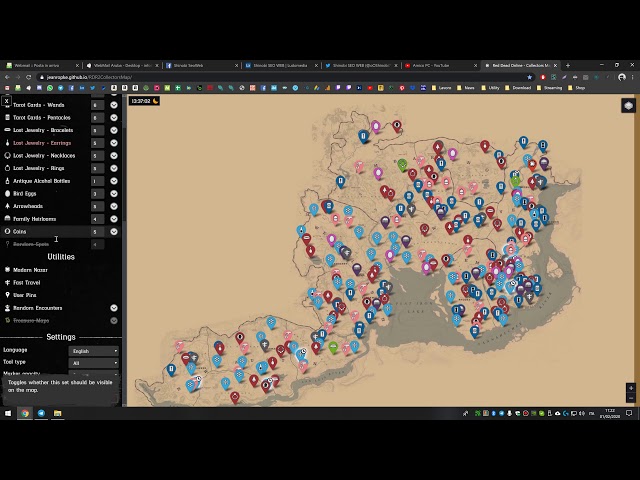Screen dimensions: 640x480
Task: Close the sidebar menu with the X button
Action: (x=6, y=101)
